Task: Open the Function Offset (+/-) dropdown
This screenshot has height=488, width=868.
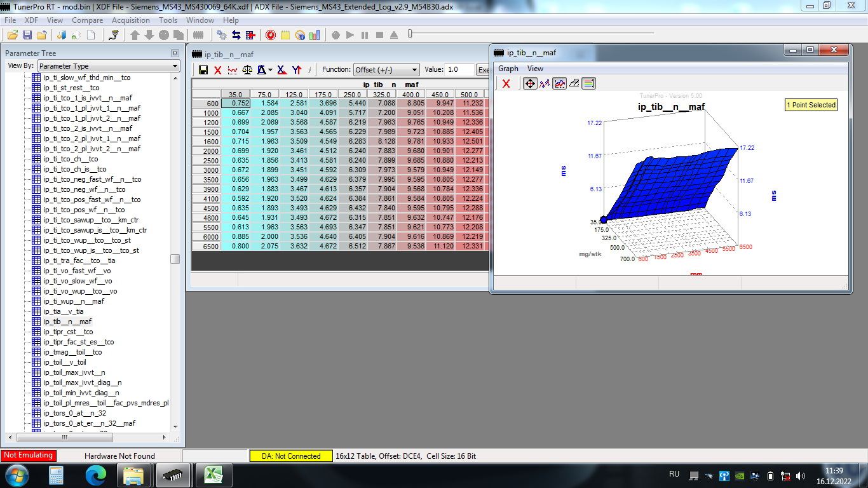Action: click(386, 70)
